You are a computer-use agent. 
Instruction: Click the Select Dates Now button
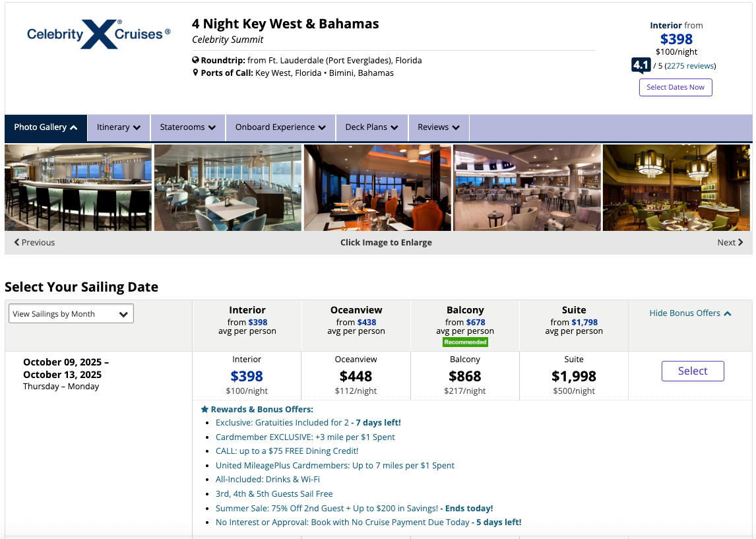point(676,87)
